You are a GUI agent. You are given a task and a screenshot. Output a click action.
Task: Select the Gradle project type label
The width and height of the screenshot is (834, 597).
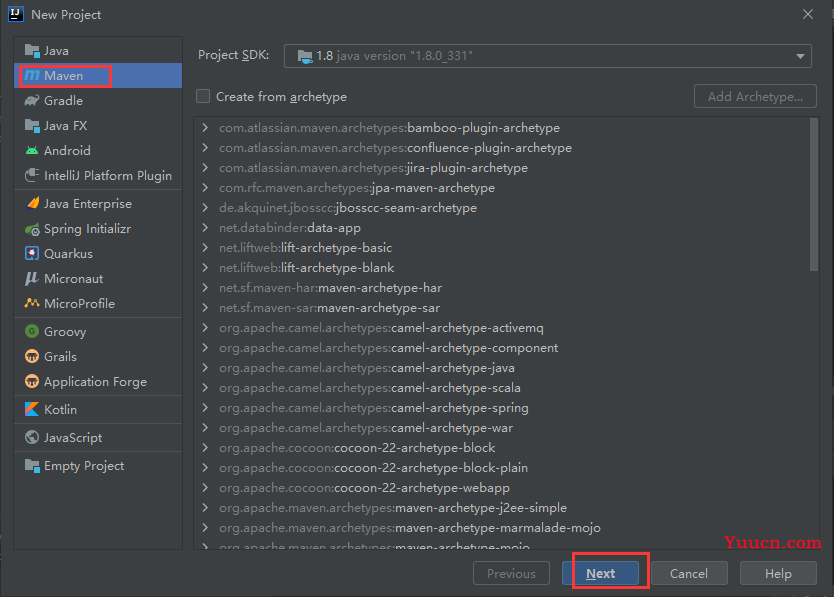pos(63,101)
